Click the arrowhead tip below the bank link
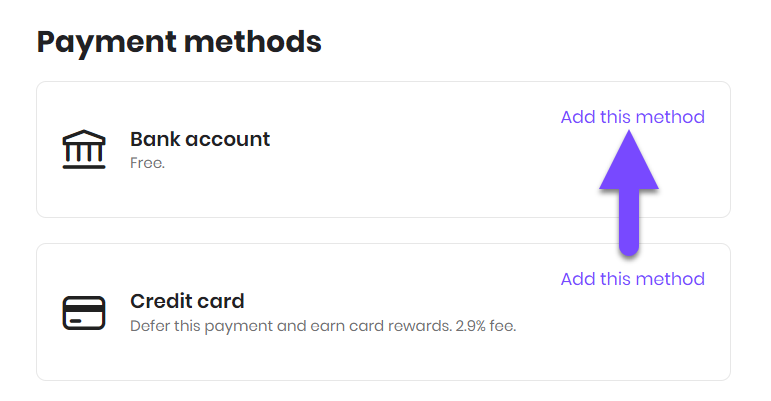 click(x=629, y=134)
